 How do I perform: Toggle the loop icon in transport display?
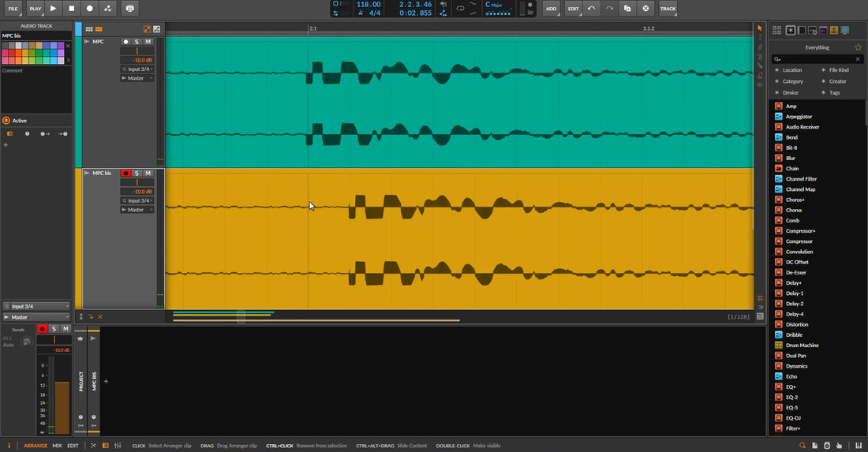pyautogui.click(x=460, y=9)
